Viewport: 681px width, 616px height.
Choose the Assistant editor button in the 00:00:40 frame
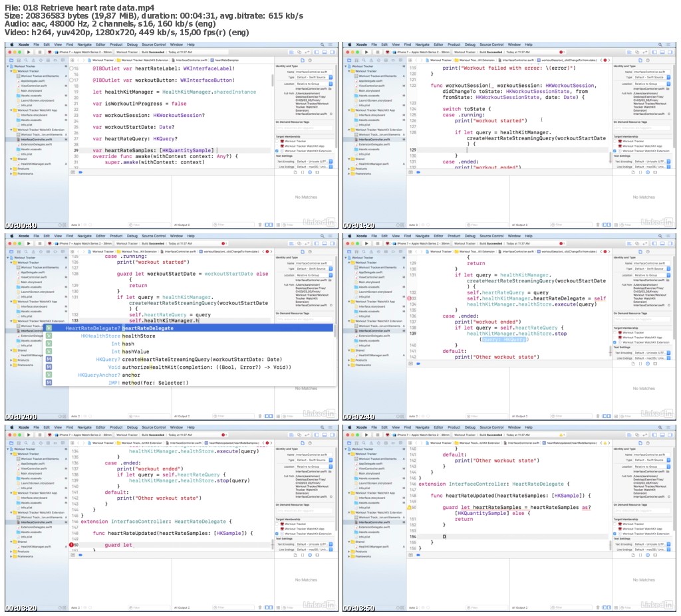(299, 52)
